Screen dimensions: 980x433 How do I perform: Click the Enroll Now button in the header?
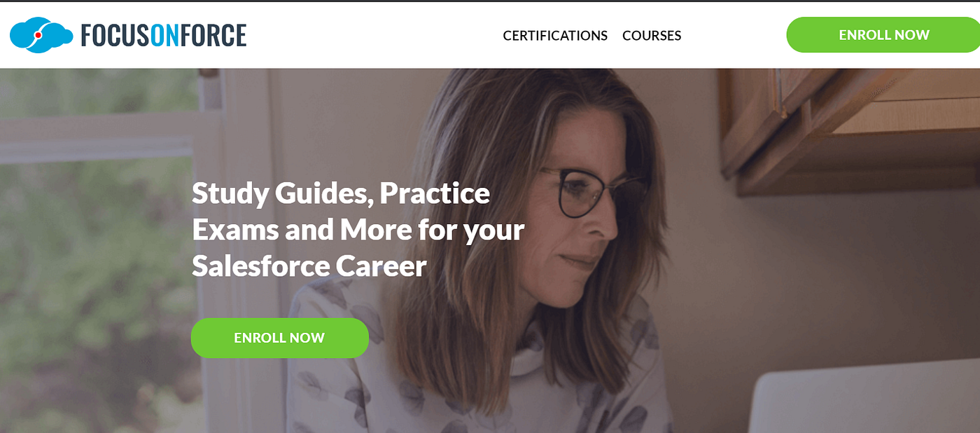[883, 35]
